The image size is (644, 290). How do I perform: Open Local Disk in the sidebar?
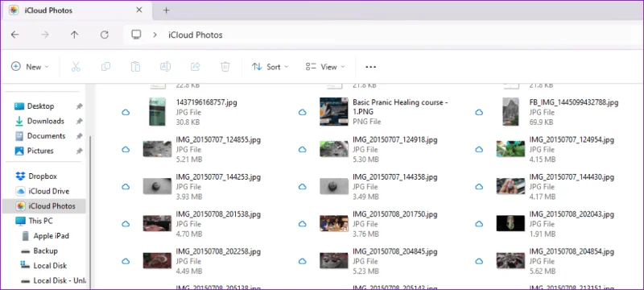click(x=50, y=265)
